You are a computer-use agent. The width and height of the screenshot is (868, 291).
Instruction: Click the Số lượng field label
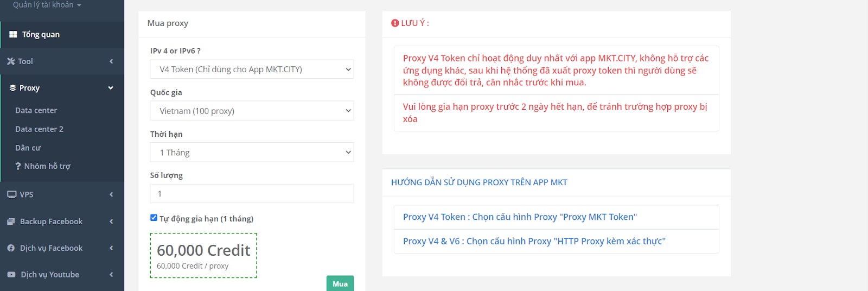[x=167, y=175]
